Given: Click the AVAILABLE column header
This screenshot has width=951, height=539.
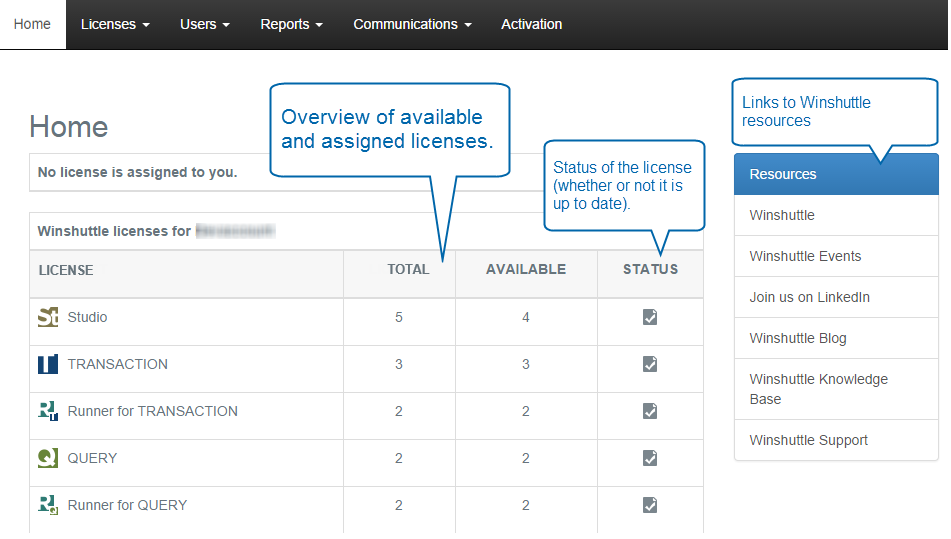Looking at the screenshot, I should click(526, 269).
